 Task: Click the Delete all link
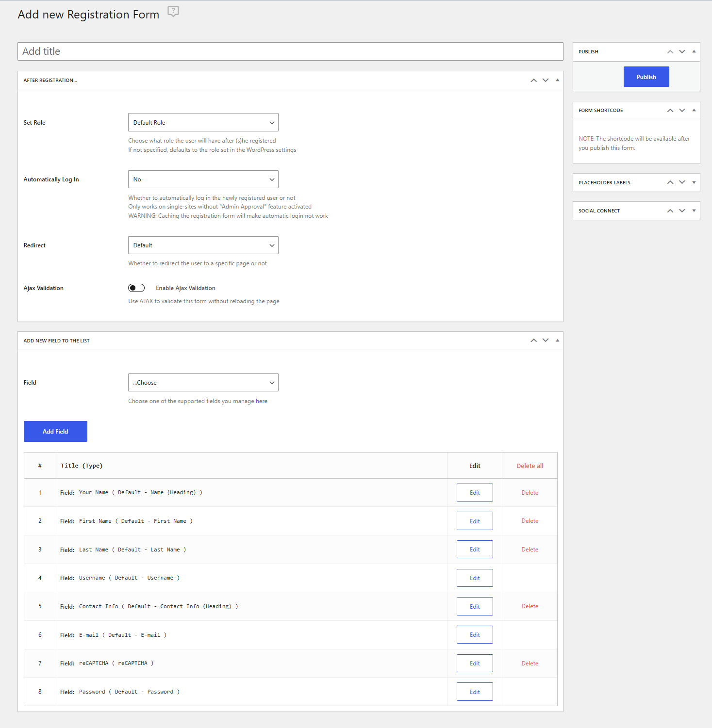click(x=530, y=466)
